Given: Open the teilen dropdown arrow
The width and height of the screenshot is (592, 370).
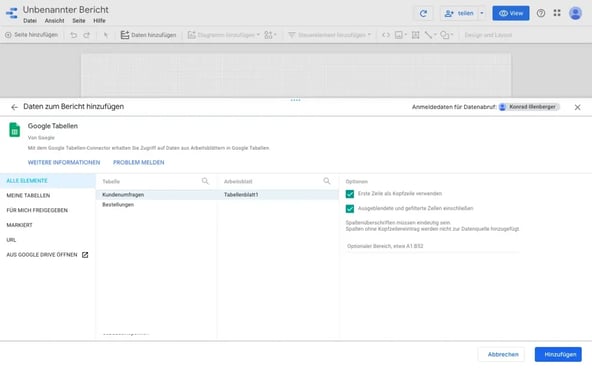Looking at the screenshot, I should (482, 13).
